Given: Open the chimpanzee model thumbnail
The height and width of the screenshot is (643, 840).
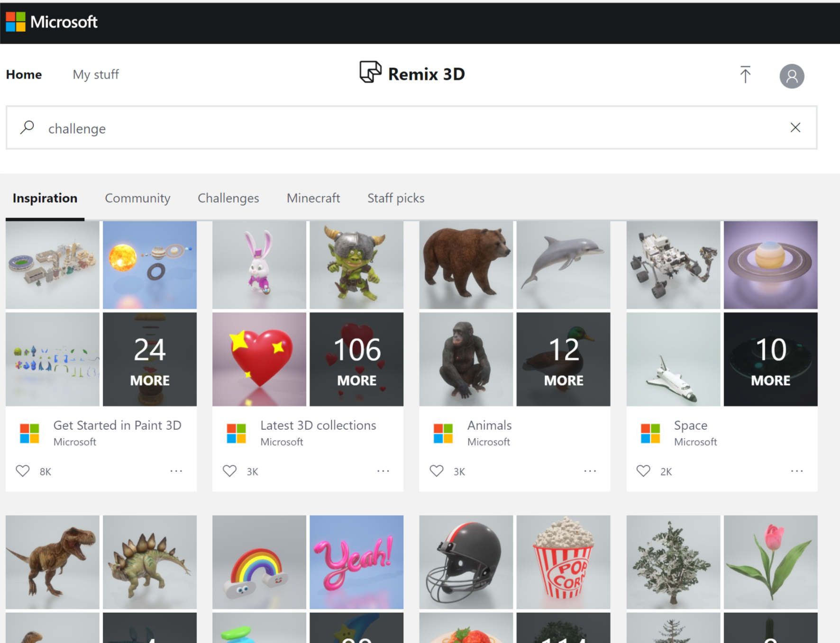Looking at the screenshot, I should tap(466, 359).
